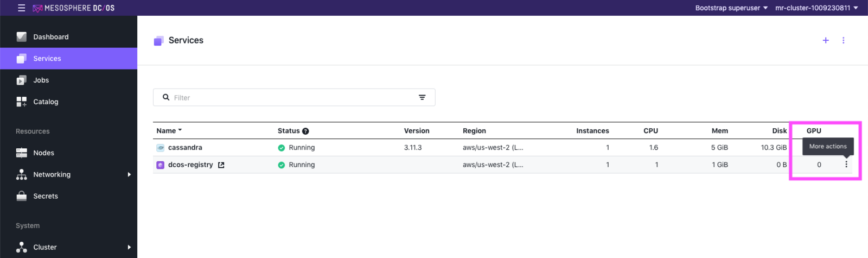This screenshot has height=258, width=868.
Task: Click the Services sidebar icon
Action: tap(21, 59)
